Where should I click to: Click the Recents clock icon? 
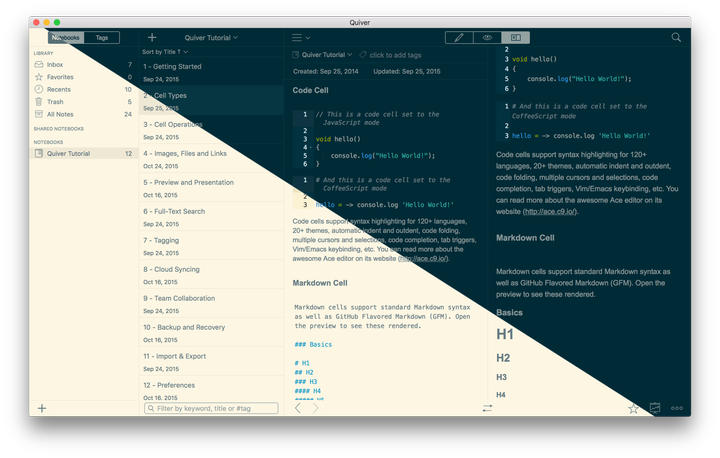[39, 89]
